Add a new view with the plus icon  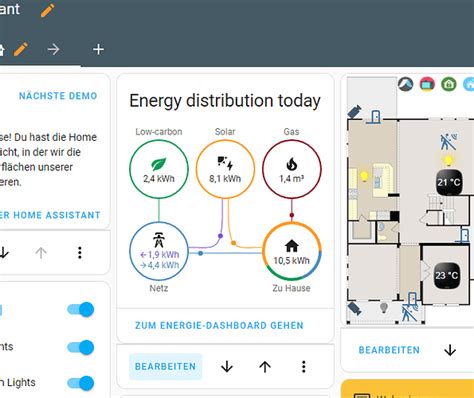(x=98, y=50)
